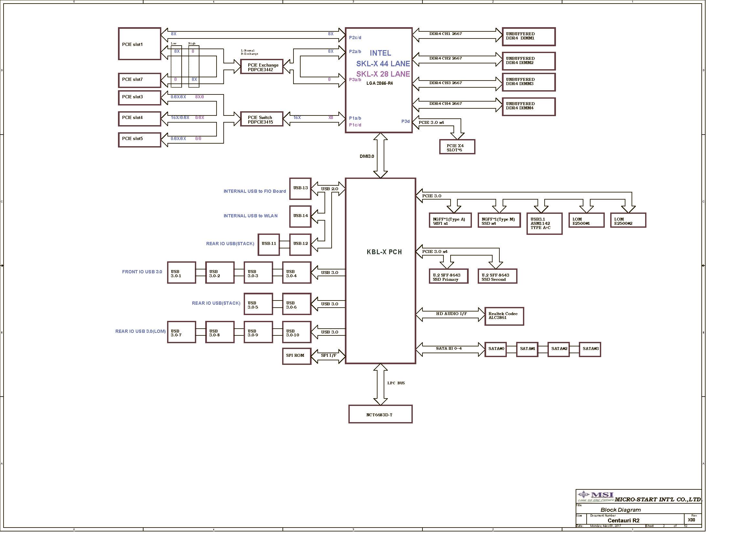Click the USB 2.0 bus label

pos(330,189)
